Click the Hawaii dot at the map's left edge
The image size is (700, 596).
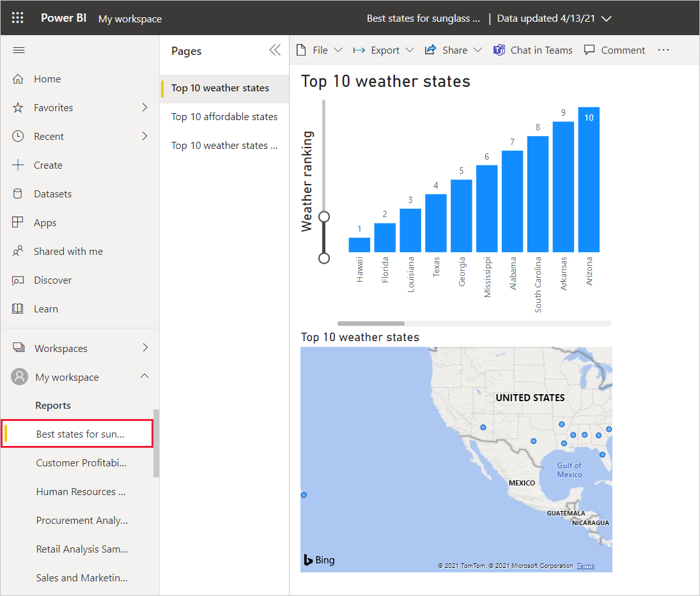(304, 494)
